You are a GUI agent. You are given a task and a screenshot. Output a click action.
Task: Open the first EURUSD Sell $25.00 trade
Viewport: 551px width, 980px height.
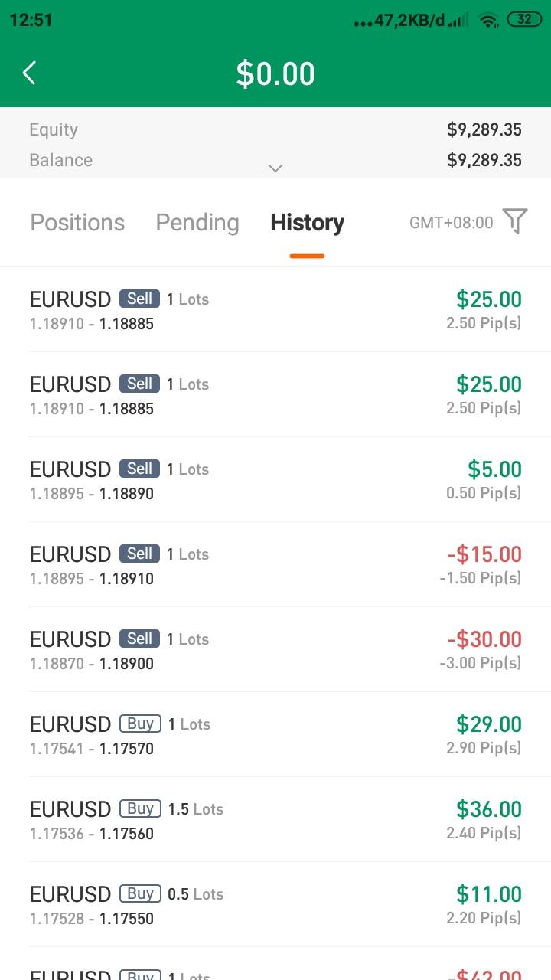(x=275, y=310)
